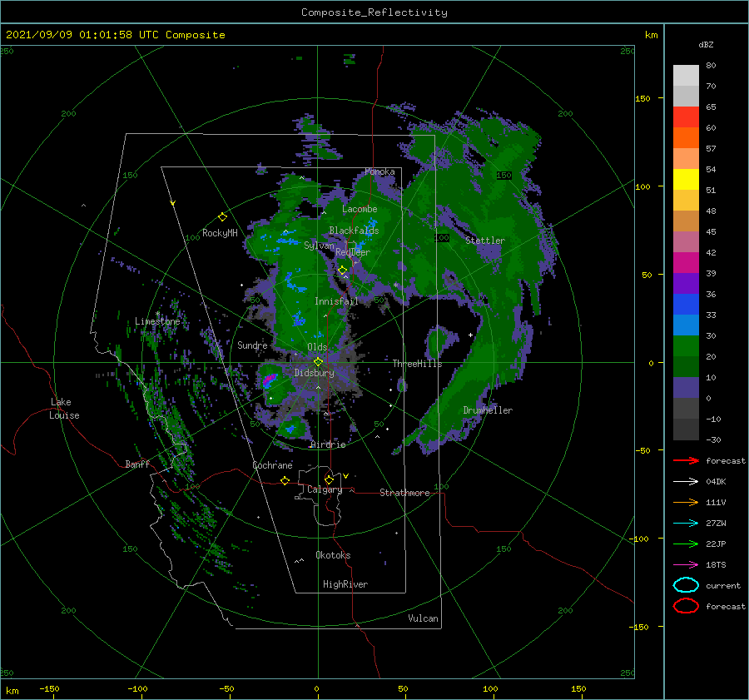
Task: Pick the 30 dBZ light blue swatch
Action: 686,325
